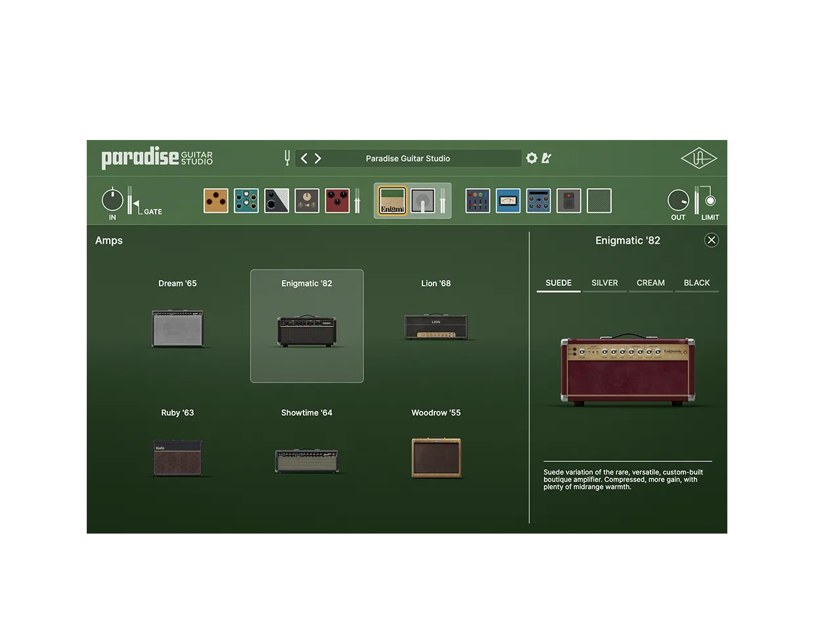Open the blue VU meter compressor module
This screenshot has width=820, height=644.
pos(508,200)
